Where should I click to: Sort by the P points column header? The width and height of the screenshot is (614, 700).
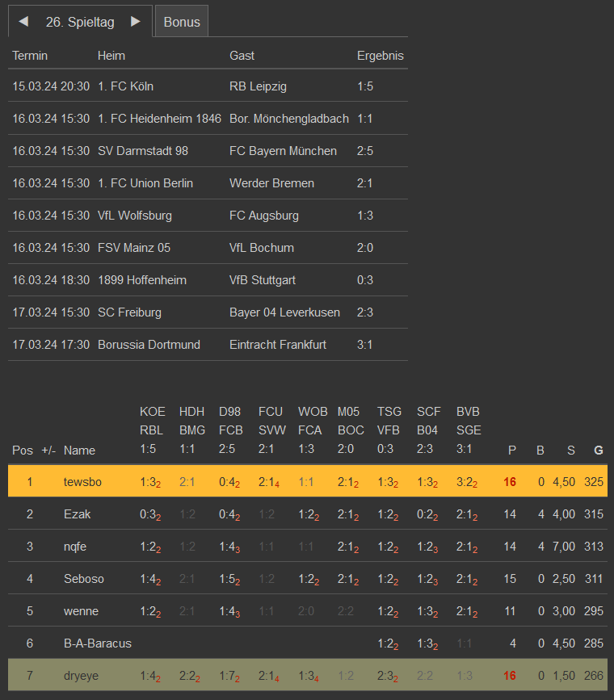pyautogui.click(x=511, y=451)
